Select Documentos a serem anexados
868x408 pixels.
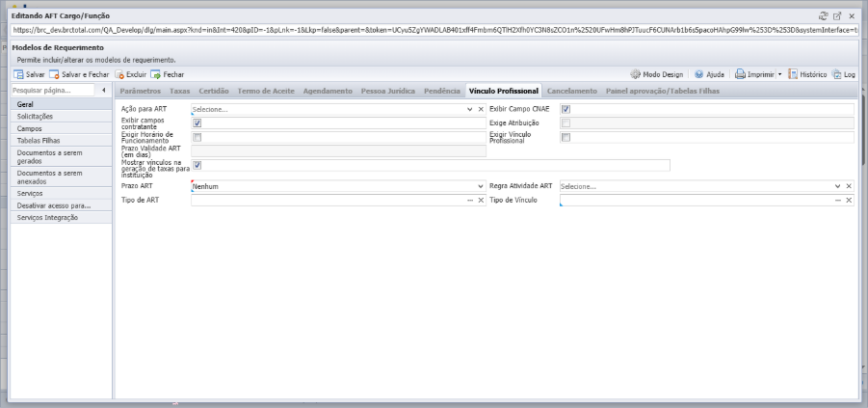click(61, 177)
